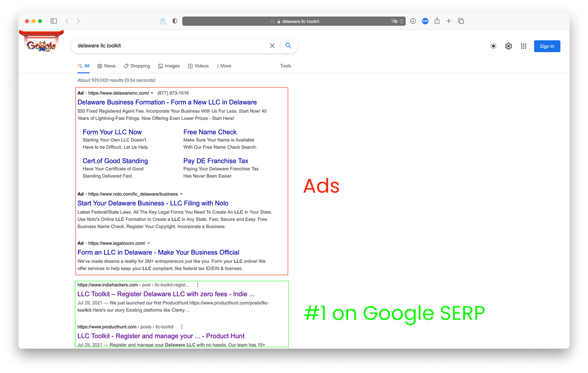Viewport: 588px width, 373px height.
Task: Expand dropdown arrow next to legalzoom.com ad
Action: coord(149,243)
